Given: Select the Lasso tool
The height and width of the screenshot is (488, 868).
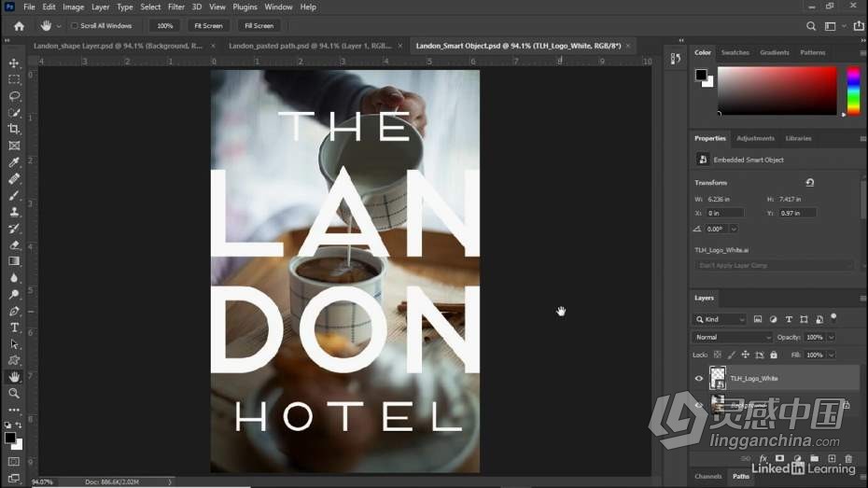Looking at the screenshot, I should (x=14, y=96).
